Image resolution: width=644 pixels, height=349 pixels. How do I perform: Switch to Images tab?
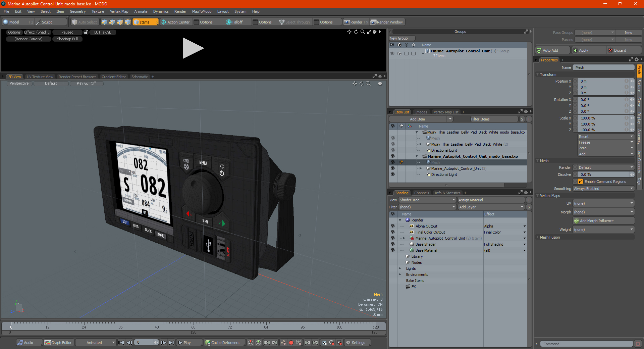click(421, 112)
